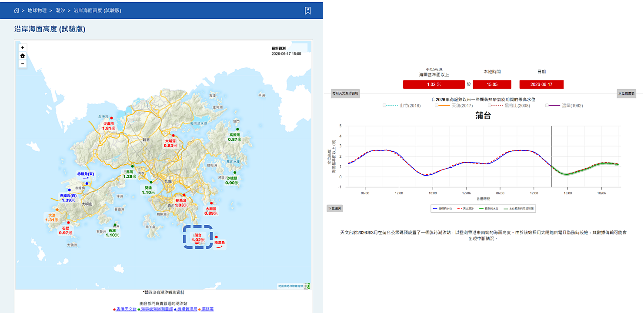Click the 2026-06-17 date value box

pyautogui.click(x=541, y=84)
